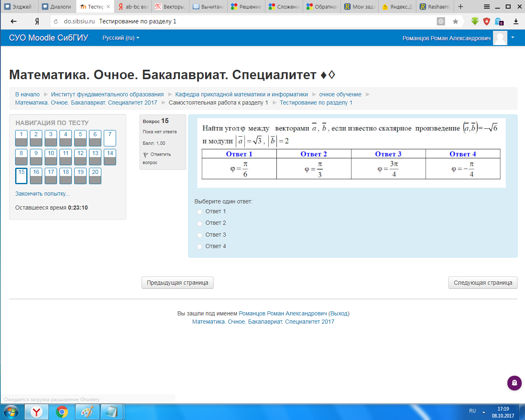Screen dimensions: 525x420
Task: Open the green download arrow extension
Action: pyautogui.click(x=475, y=21)
